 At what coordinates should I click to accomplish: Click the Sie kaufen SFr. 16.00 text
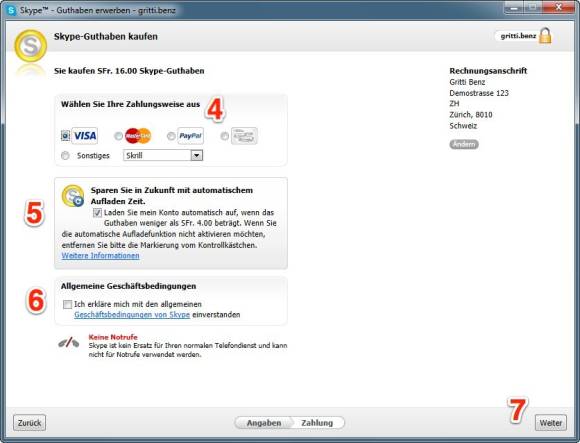click(x=129, y=71)
